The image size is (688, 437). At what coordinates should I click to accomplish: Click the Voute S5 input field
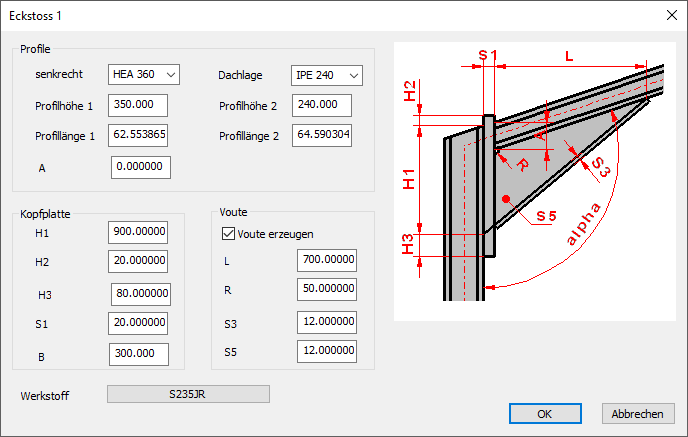(327, 351)
